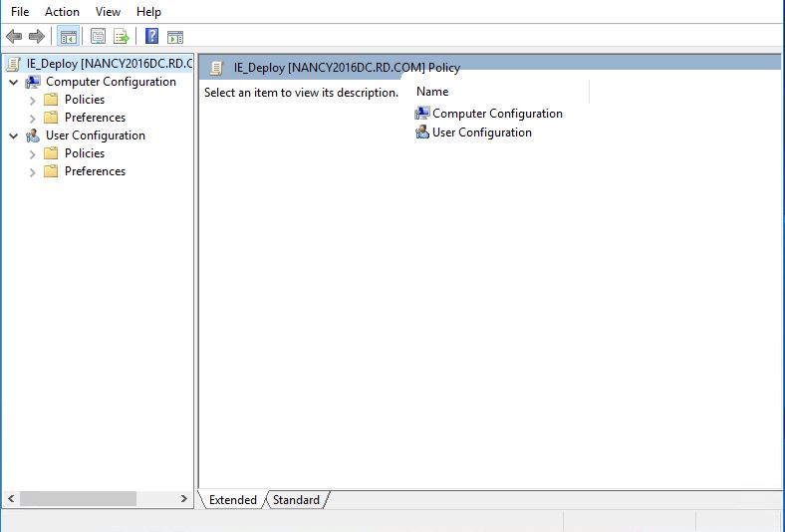Select the Extended tab
The image size is (785, 532).
(232, 500)
